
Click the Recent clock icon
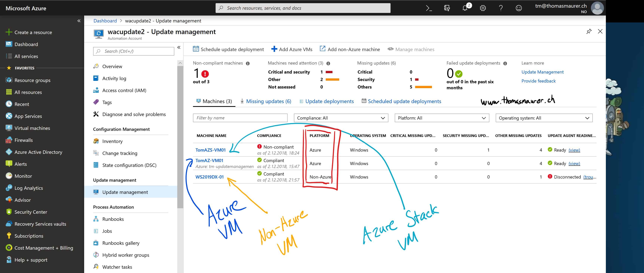coord(9,104)
